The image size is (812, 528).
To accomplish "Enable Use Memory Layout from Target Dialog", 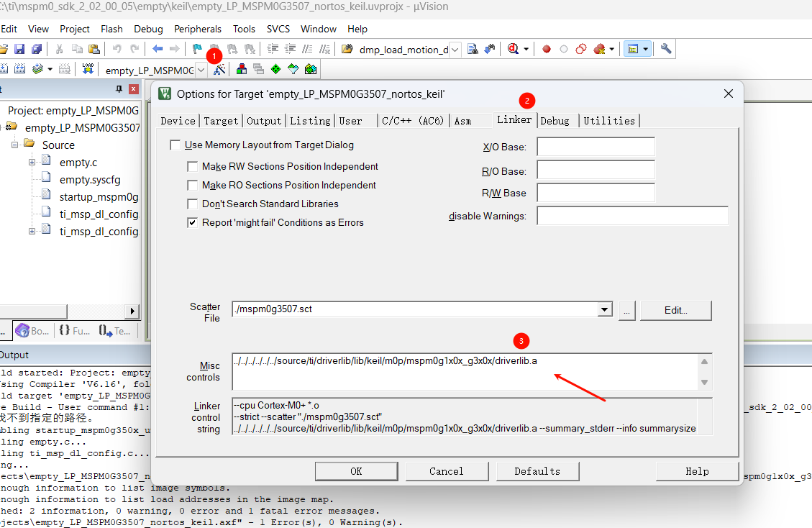I will pos(175,145).
